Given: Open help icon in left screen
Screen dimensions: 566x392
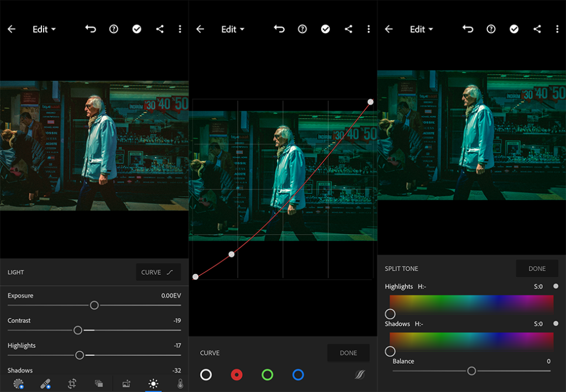Looking at the screenshot, I should [x=114, y=29].
